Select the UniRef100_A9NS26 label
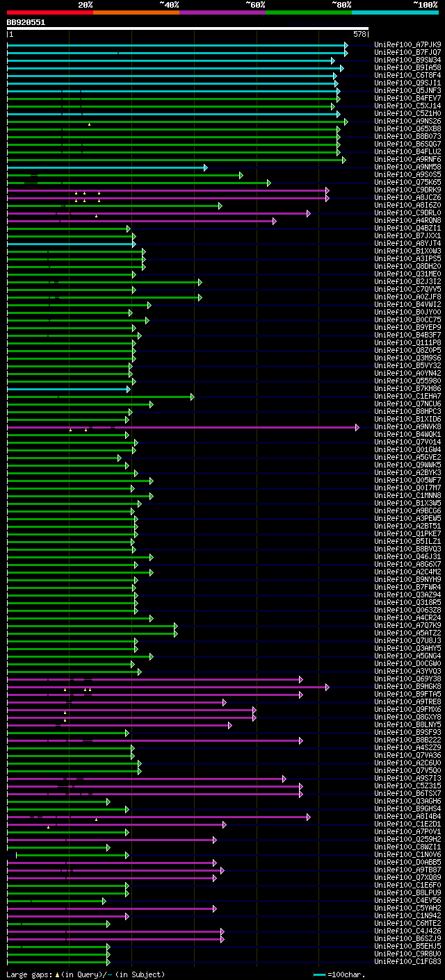445x980 pixels. [407, 122]
